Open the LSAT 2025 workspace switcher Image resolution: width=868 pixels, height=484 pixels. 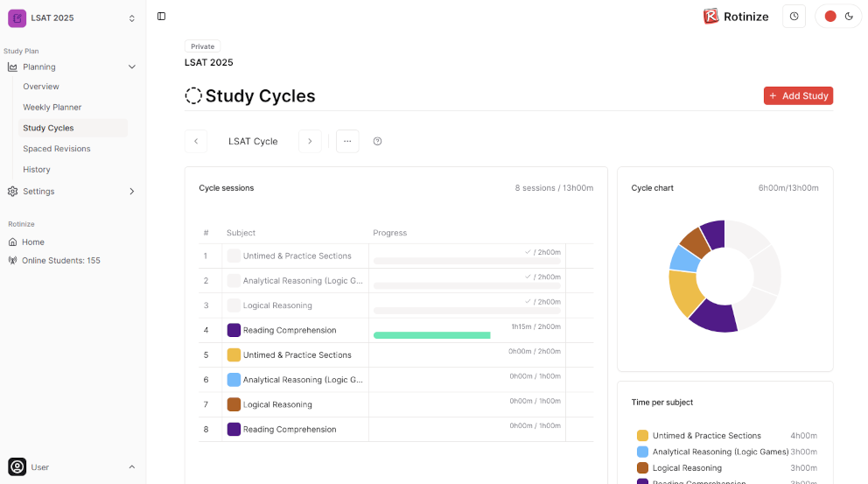tap(73, 18)
